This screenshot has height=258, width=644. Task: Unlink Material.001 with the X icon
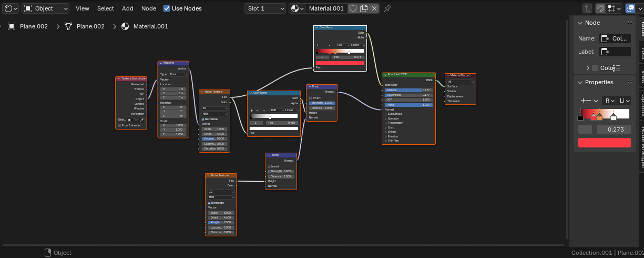pyautogui.click(x=374, y=8)
